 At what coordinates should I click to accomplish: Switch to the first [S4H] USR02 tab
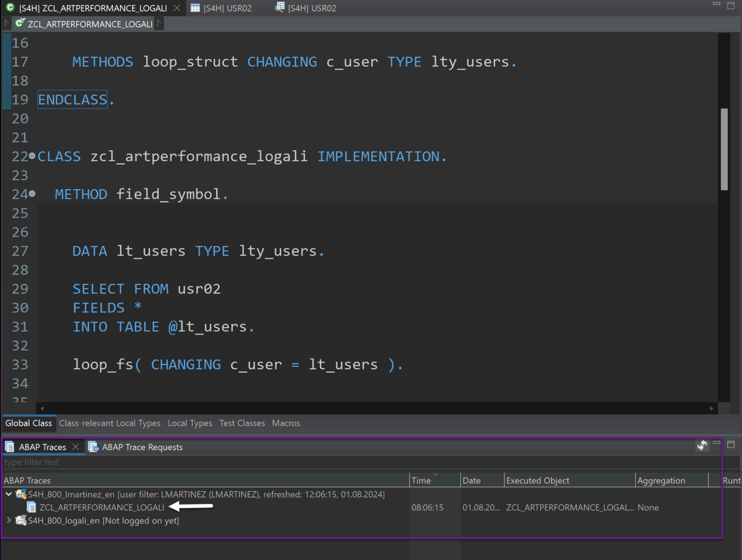point(222,8)
